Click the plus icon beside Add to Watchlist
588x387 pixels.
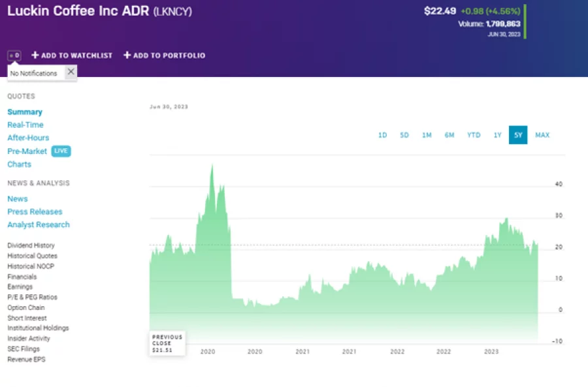coord(35,55)
